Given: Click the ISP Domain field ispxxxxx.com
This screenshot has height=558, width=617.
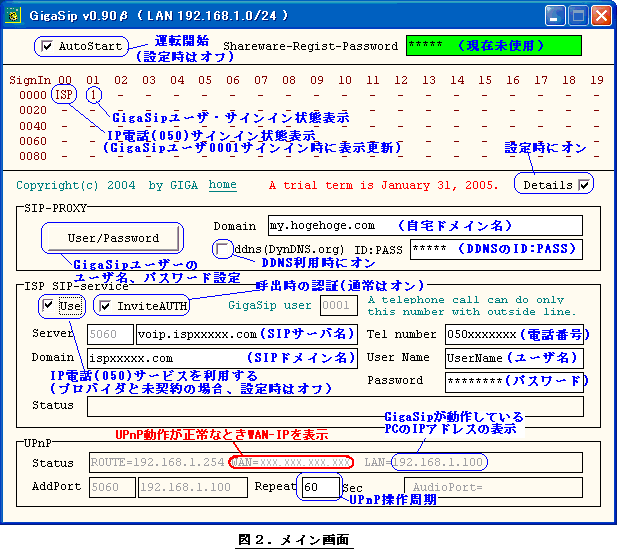Looking at the screenshot, I should pyautogui.click(x=222, y=358).
